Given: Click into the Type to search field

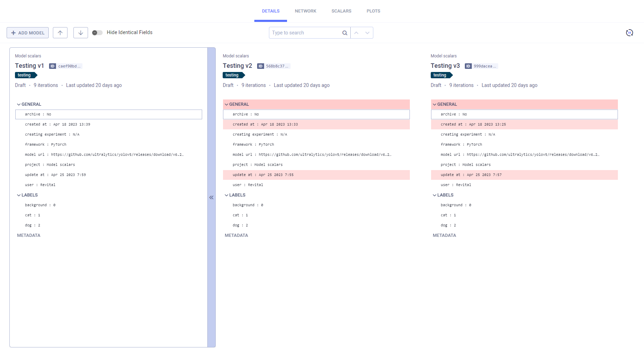Looking at the screenshot, I should tap(304, 33).
